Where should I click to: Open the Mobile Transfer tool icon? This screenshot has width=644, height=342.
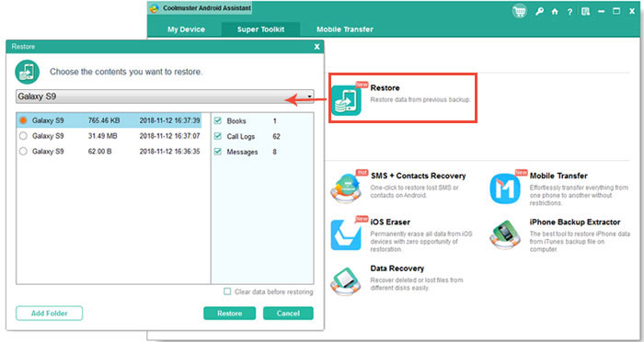click(x=505, y=188)
